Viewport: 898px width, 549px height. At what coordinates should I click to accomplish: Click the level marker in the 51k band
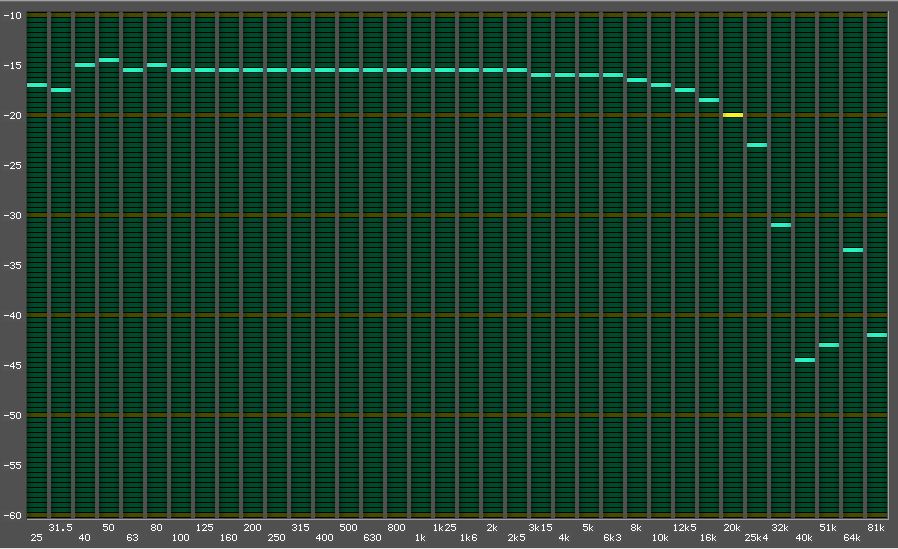click(829, 345)
